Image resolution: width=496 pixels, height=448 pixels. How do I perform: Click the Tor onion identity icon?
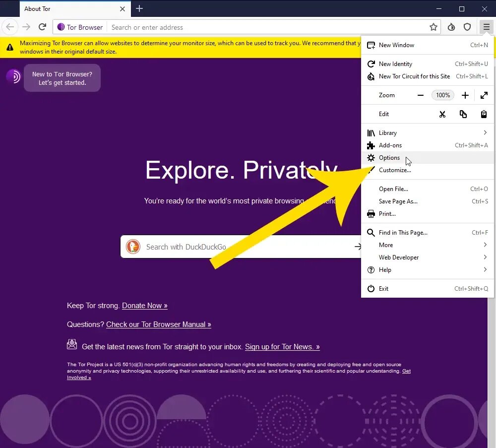click(61, 27)
